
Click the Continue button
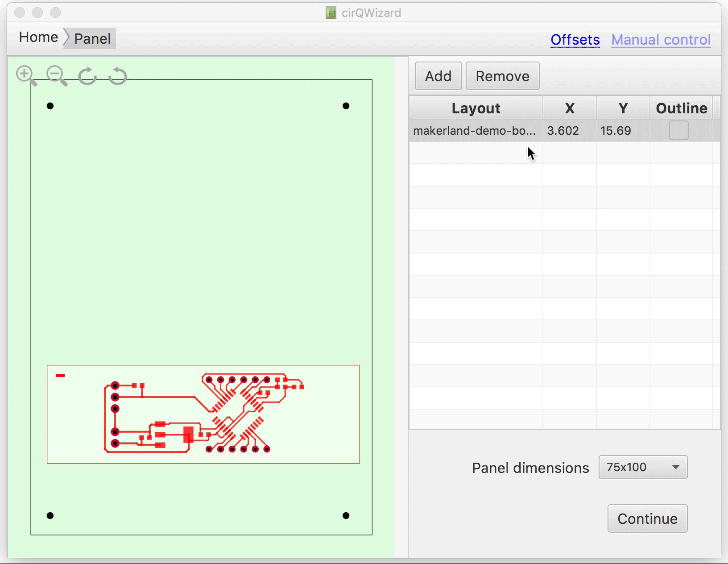point(647,518)
